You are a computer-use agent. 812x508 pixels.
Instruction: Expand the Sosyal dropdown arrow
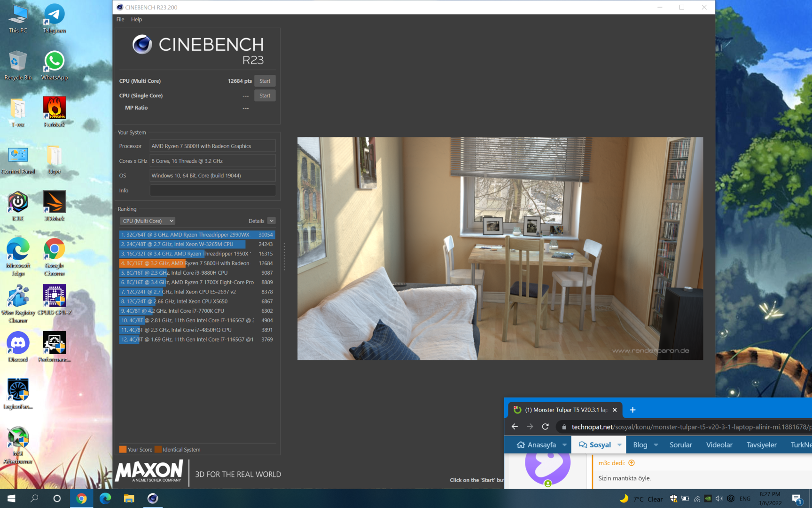(x=619, y=445)
